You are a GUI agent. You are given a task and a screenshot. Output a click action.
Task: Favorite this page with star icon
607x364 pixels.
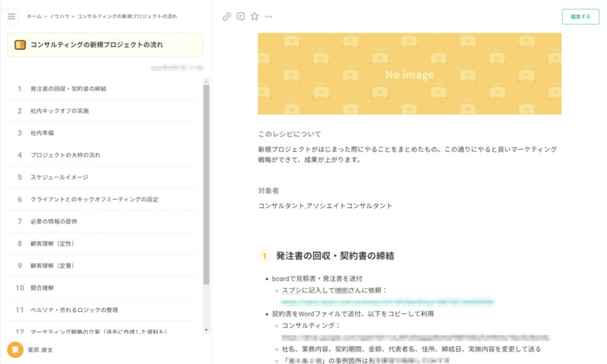[x=254, y=16]
